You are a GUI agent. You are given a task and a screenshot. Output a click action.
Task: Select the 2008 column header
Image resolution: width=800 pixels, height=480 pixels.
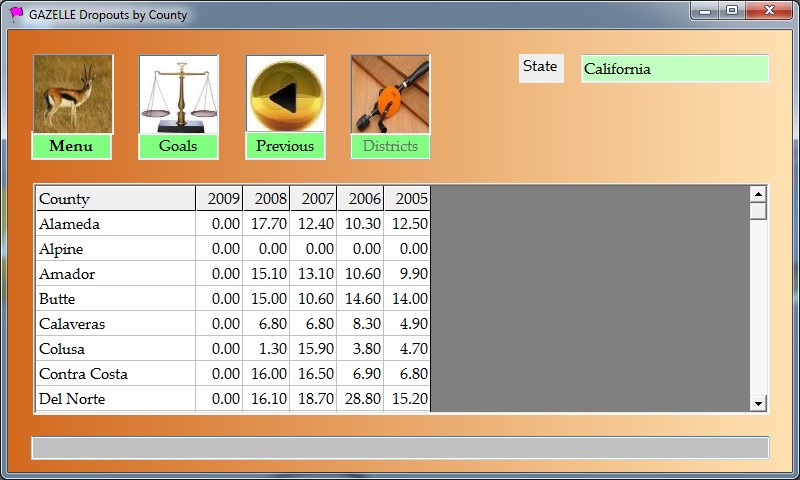coord(266,198)
